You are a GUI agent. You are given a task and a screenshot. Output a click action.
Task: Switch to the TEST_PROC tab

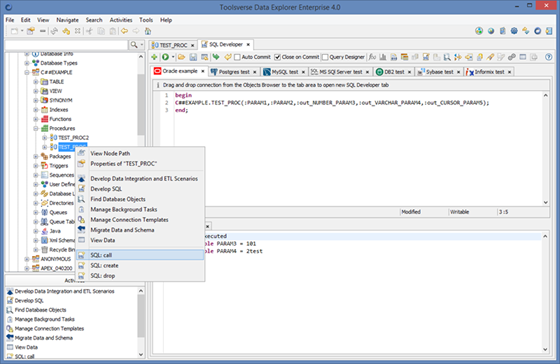point(173,45)
